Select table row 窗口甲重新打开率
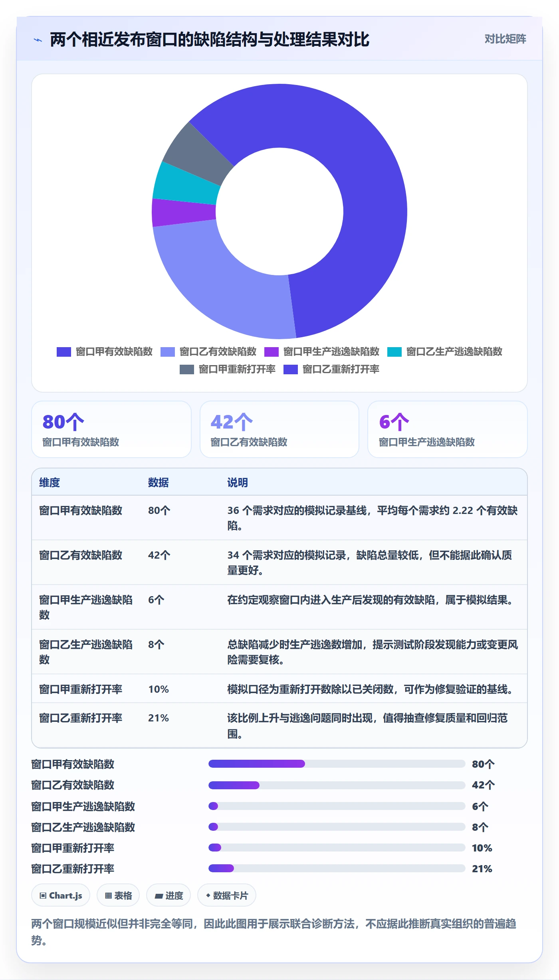Viewport: 559px width, 980px height. 279,689
